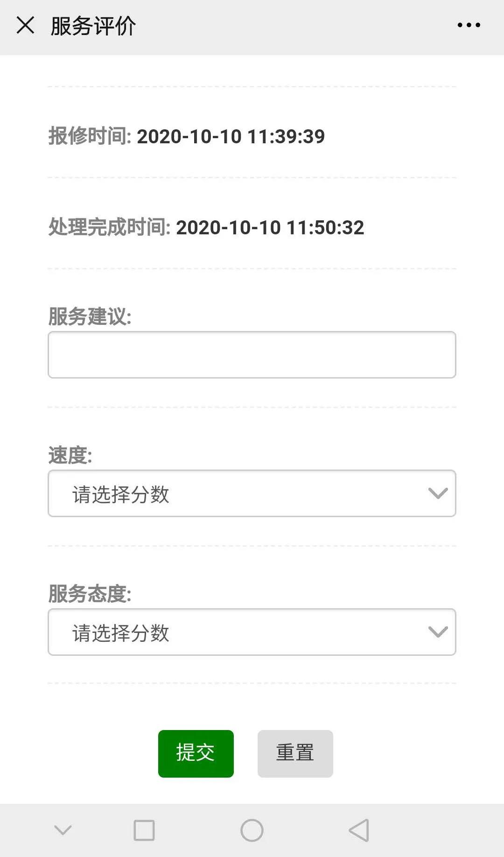The width and height of the screenshot is (504, 857).
Task: Click the 服务评价 page title
Action: point(93,26)
